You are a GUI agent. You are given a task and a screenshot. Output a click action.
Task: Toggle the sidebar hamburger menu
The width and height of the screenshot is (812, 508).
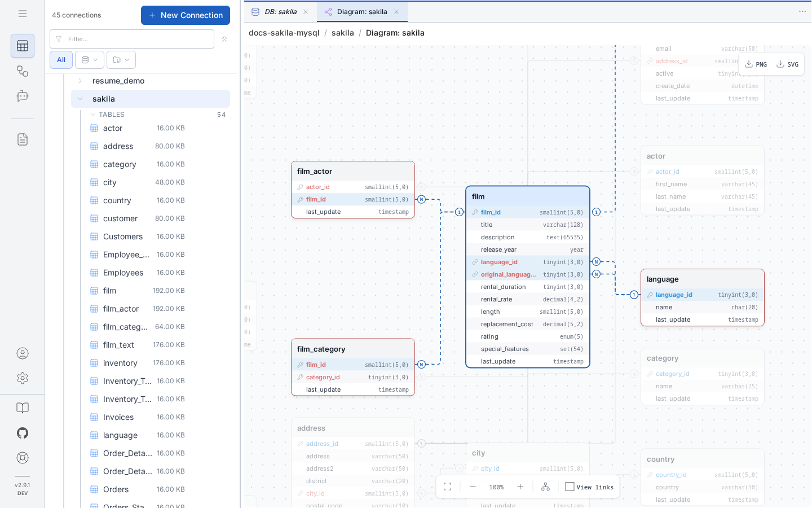coord(23,14)
